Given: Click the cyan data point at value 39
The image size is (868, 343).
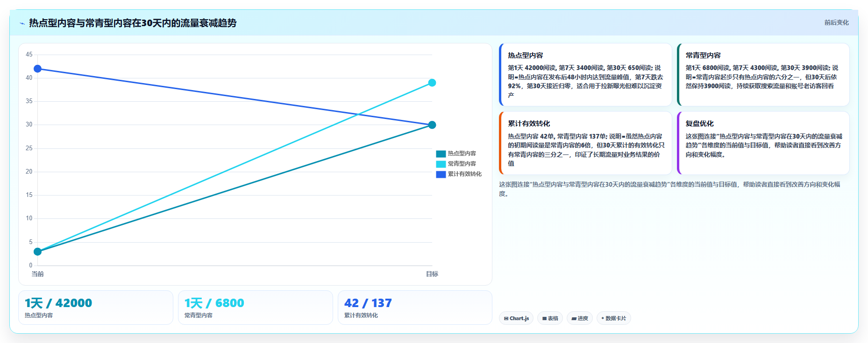Looking at the screenshot, I should pos(432,83).
